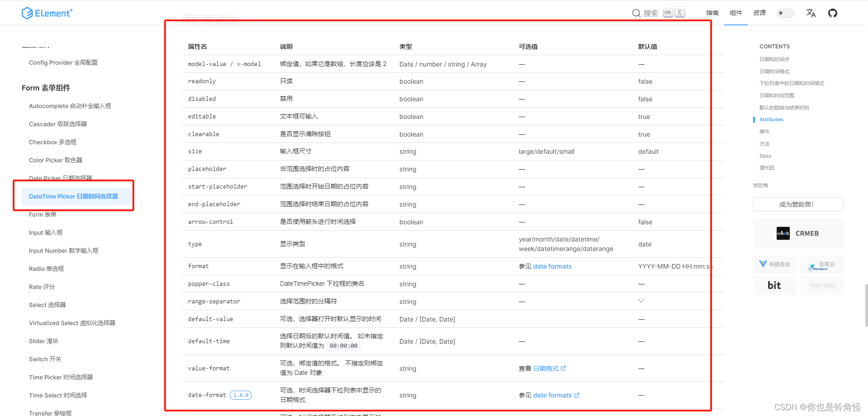Click the 百搭云 sponsor badge
This screenshot has height=416, width=868.
coord(821,264)
